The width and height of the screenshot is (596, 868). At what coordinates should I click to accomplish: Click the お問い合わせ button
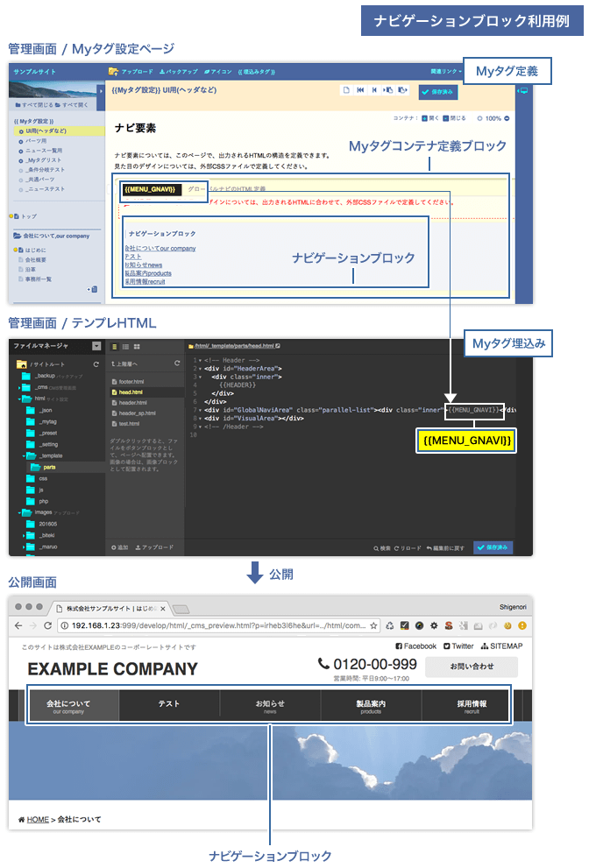[x=471, y=667]
